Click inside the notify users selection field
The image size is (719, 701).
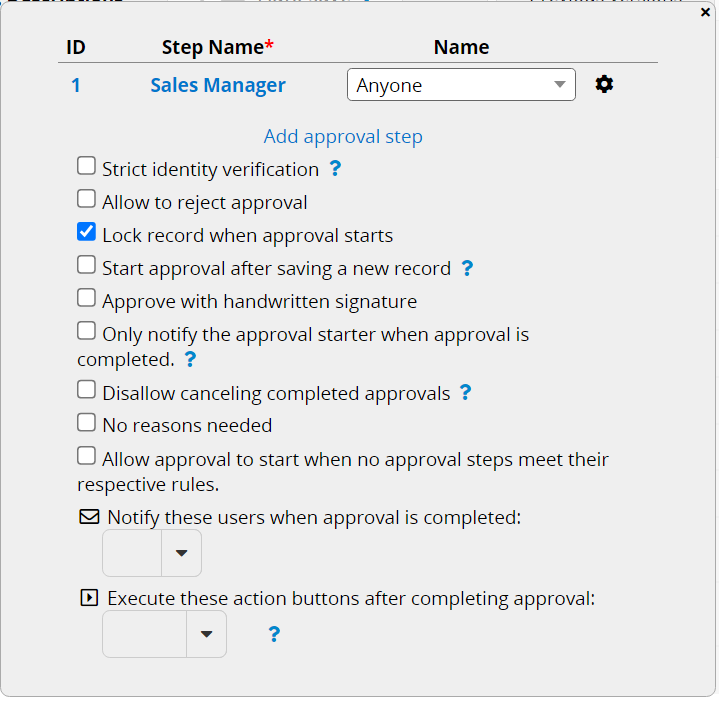pyautogui.click(x=132, y=553)
